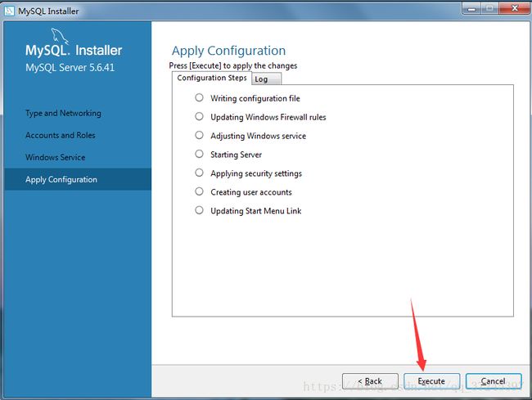Open the Configuration Steps tab
This screenshot has width=532, height=400.
pos(212,78)
